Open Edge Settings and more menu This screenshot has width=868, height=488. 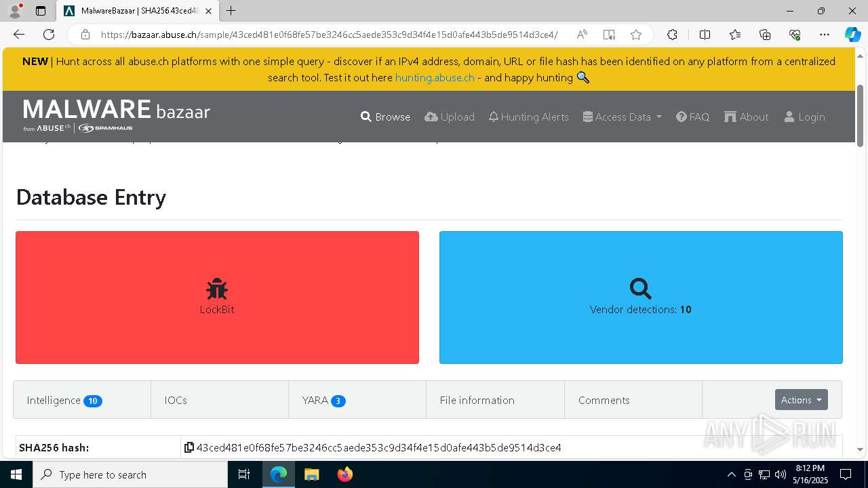pos(825,35)
